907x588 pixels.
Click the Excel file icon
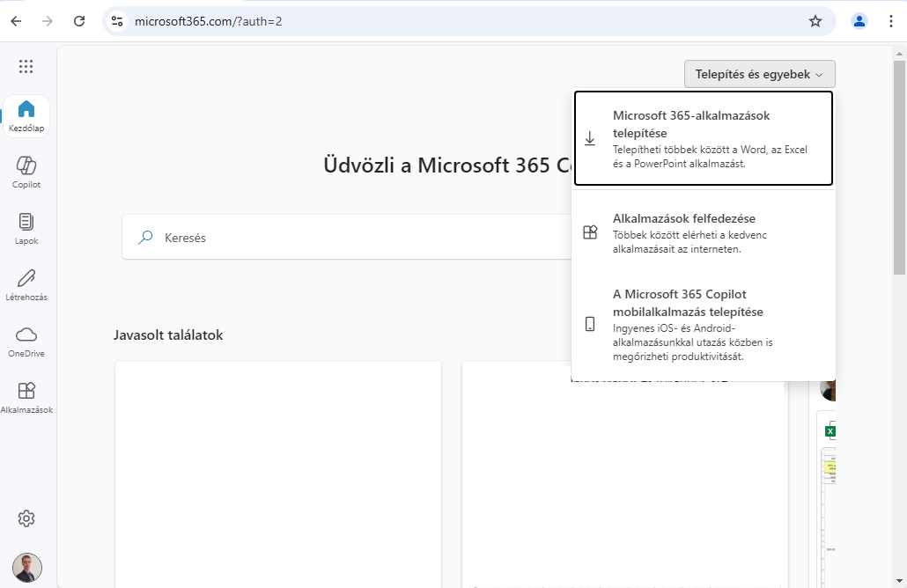point(830,431)
